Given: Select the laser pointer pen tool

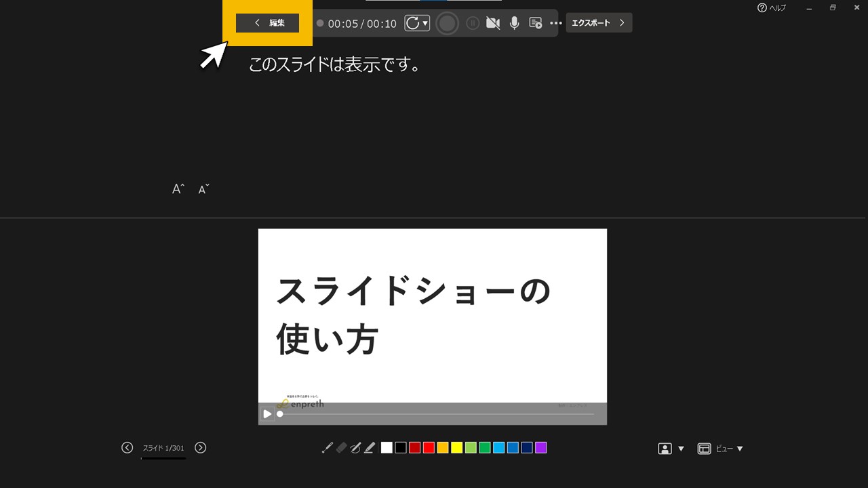Looking at the screenshot, I should click(x=328, y=447).
